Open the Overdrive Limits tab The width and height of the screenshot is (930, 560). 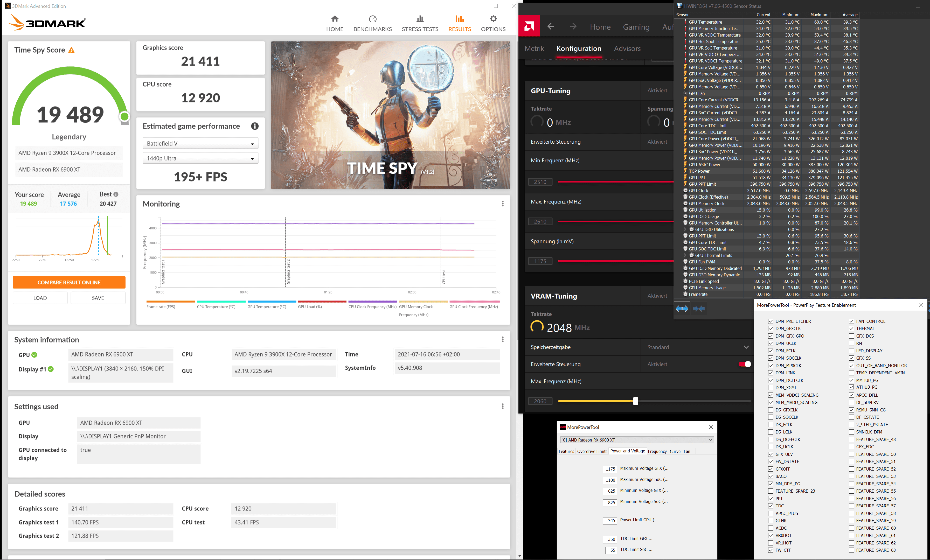pos(592,451)
